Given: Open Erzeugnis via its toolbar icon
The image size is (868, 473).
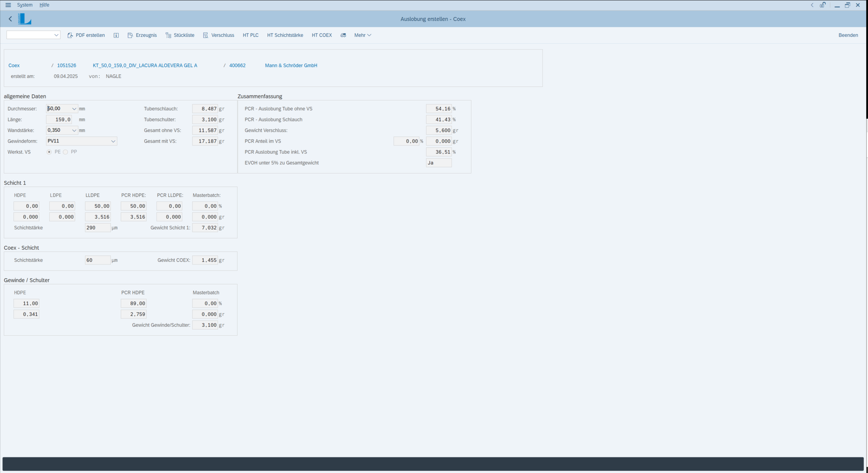Looking at the screenshot, I should tap(130, 35).
